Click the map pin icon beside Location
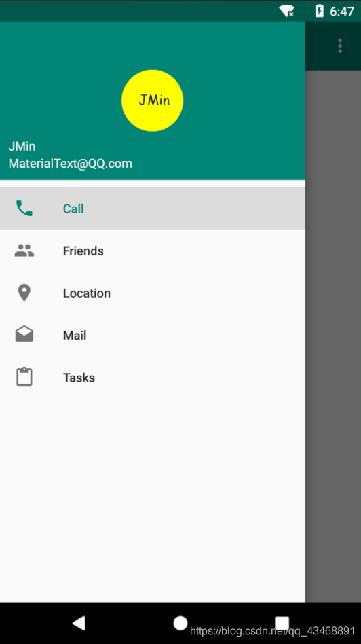 24,293
